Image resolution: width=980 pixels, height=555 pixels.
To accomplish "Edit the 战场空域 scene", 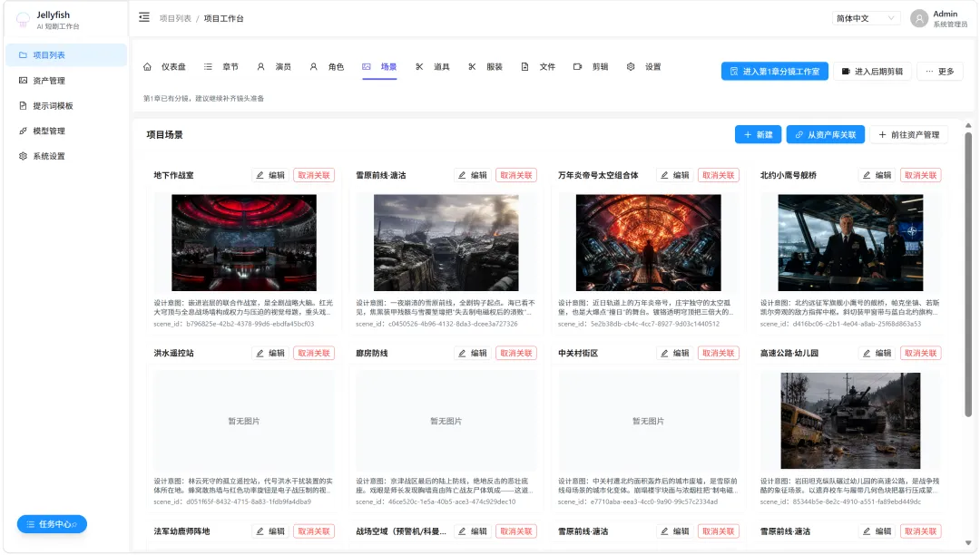I will 473,531.
